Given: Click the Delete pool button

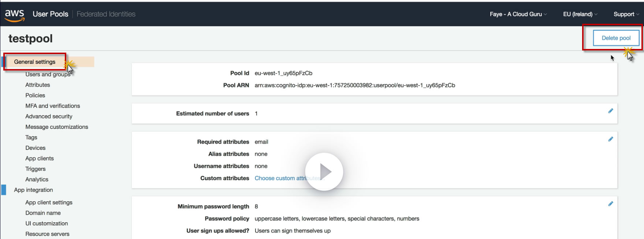Looking at the screenshot, I should (616, 38).
